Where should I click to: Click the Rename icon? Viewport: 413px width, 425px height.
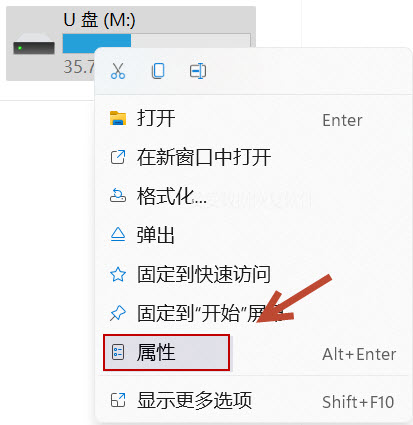coord(198,71)
